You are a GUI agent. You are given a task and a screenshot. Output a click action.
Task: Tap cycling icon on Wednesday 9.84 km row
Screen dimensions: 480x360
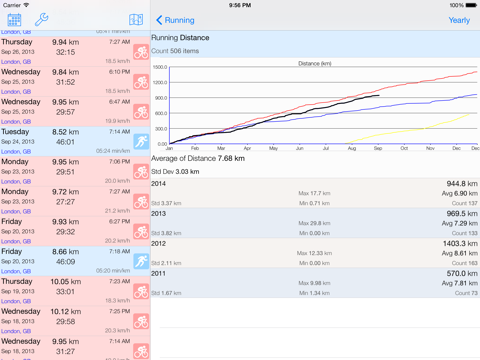pyautogui.click(x=141, y=82)
